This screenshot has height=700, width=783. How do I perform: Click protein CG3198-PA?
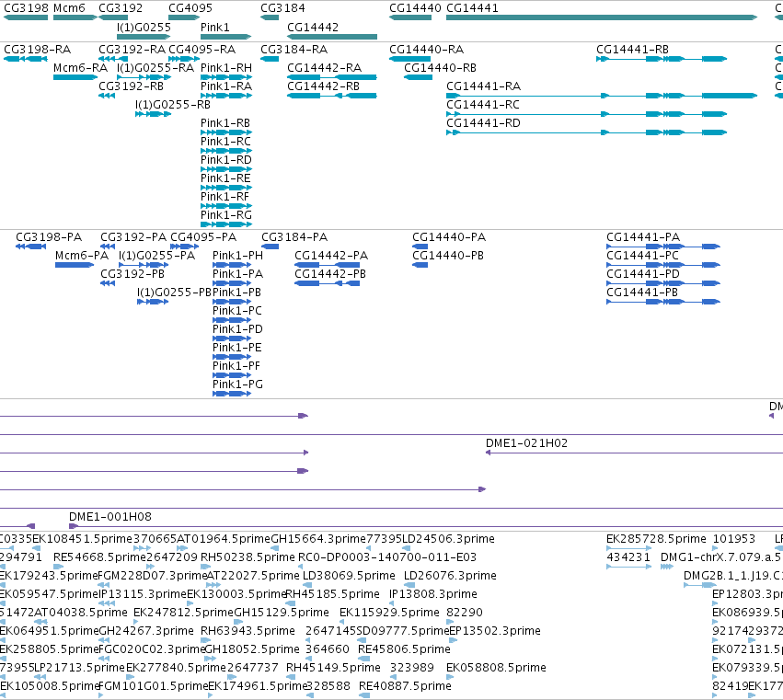pos(49,237)
